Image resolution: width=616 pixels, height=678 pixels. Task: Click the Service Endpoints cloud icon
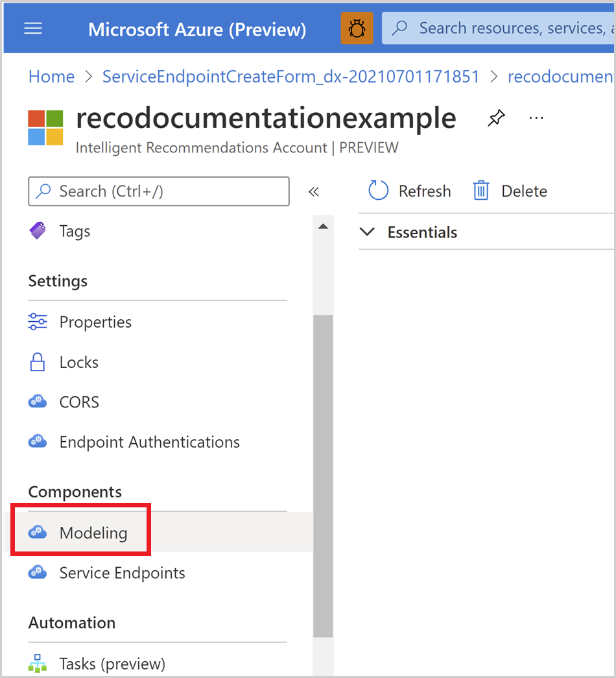[38, 572]
